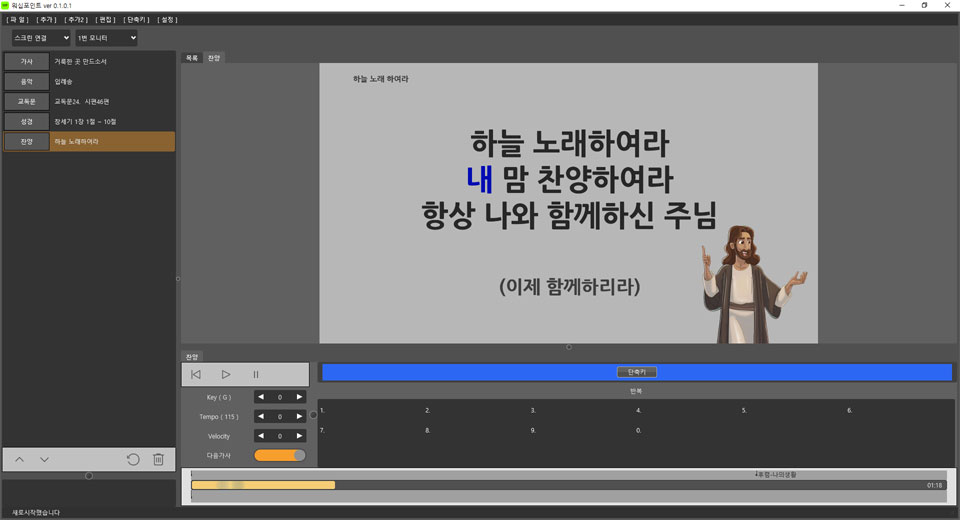The height and width of the screenshot is (520, 960).
Task: Click repeat slot 5.
Action: pyautogui.click(x=744, y=410)
